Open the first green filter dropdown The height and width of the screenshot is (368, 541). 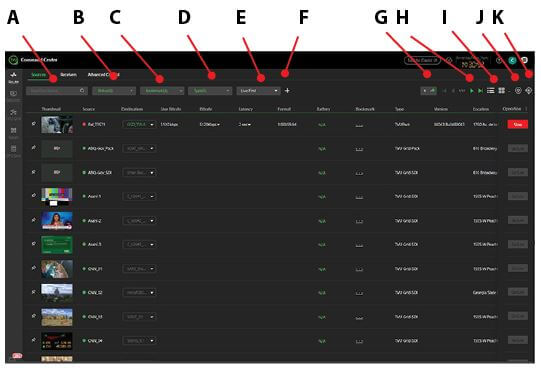pyautogui.click(x=114, y=91)
